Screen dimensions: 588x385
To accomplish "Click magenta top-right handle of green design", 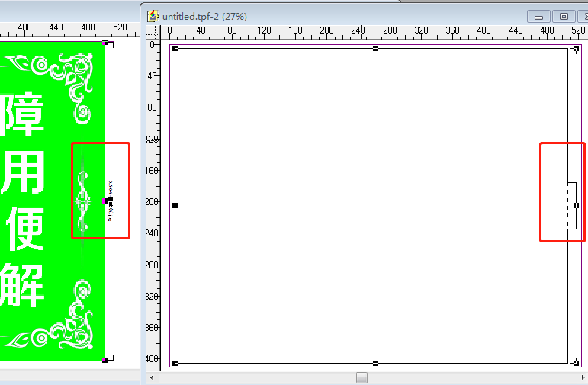I will coord(104,43).
